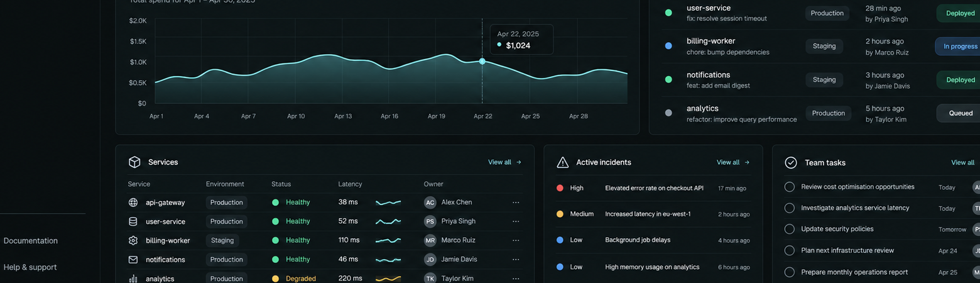
Task: Check off Prepare monthly operations report task
Action: point(790,272)
